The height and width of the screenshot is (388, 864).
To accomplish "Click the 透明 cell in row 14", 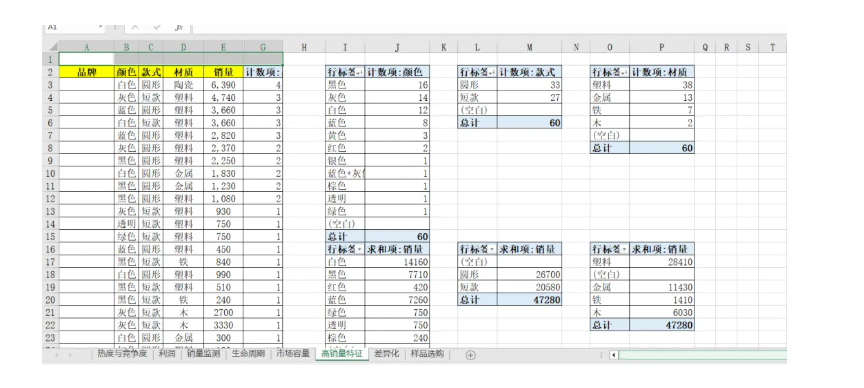I will (x=127, y=224).
